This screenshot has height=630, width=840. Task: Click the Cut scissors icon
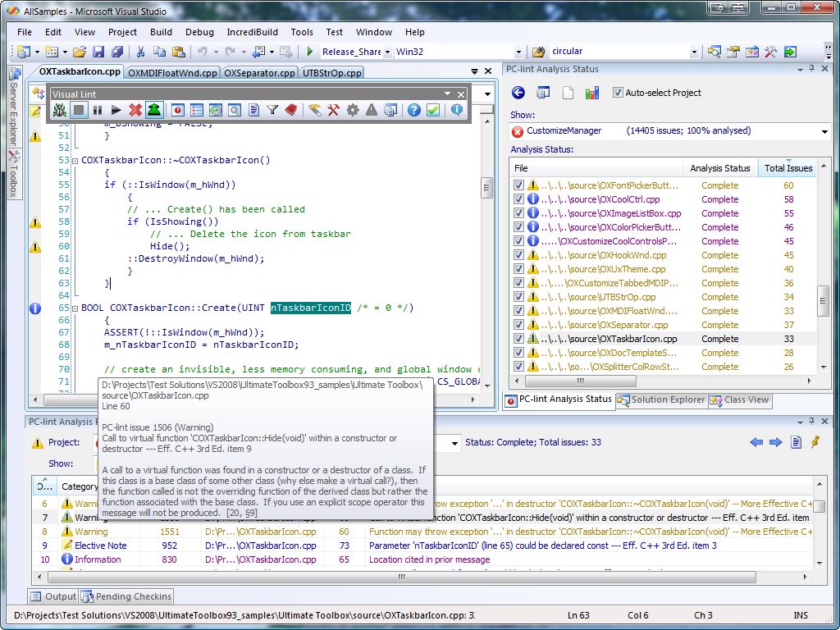(140, 52)
